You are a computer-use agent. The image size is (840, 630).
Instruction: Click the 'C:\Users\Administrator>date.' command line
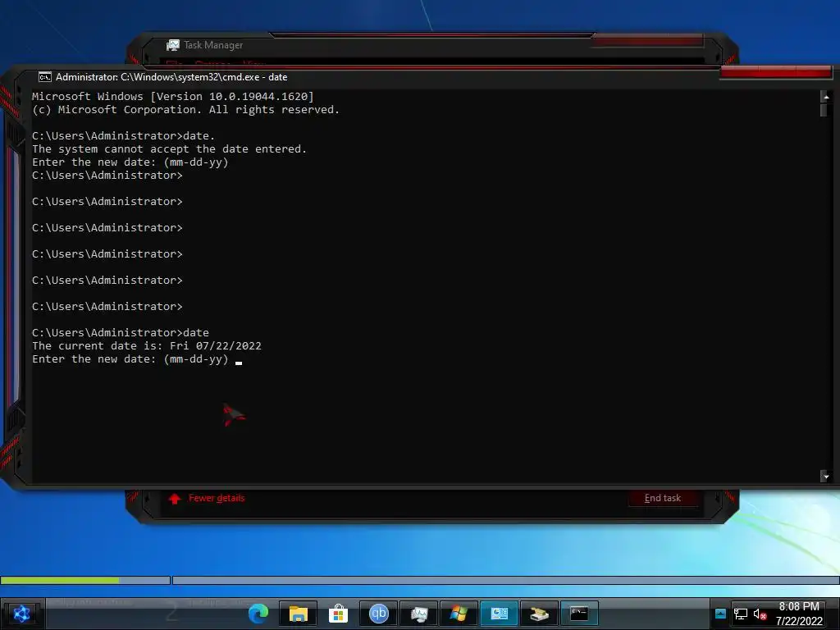click(123, 136)
